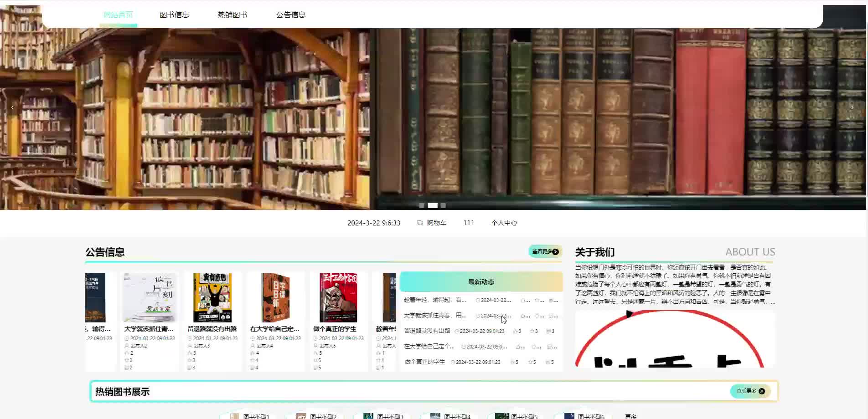Click the publisher icon beside 发布人2

(x=127, y=346)
